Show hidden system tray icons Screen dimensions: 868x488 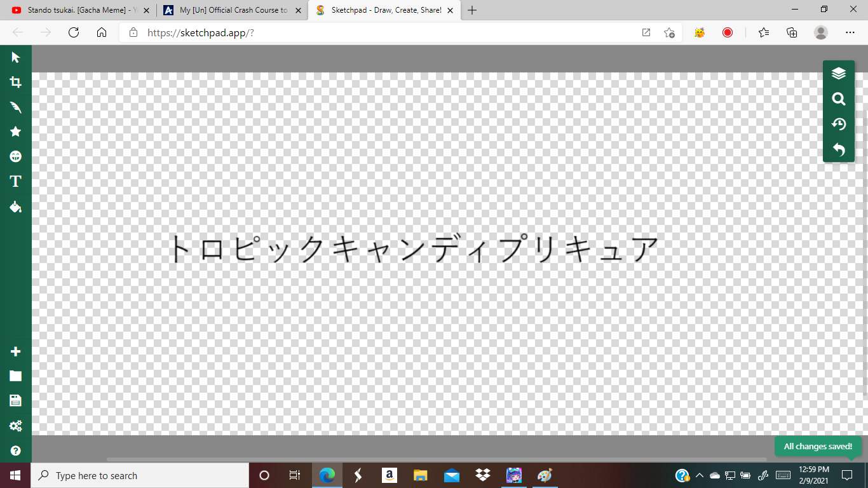[x=700, y=475]
